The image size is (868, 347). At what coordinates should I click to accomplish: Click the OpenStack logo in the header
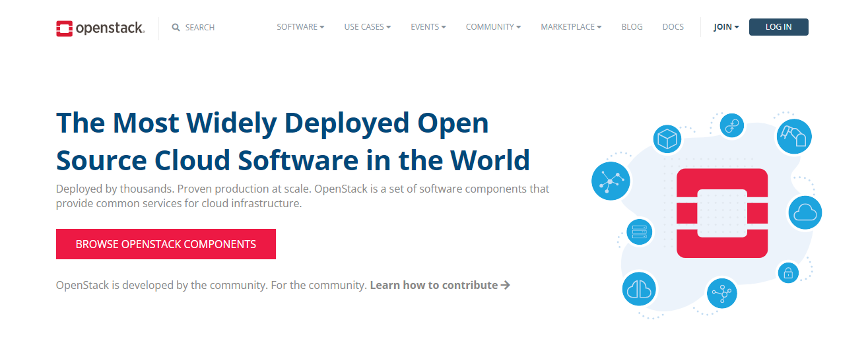click(100, 28)
